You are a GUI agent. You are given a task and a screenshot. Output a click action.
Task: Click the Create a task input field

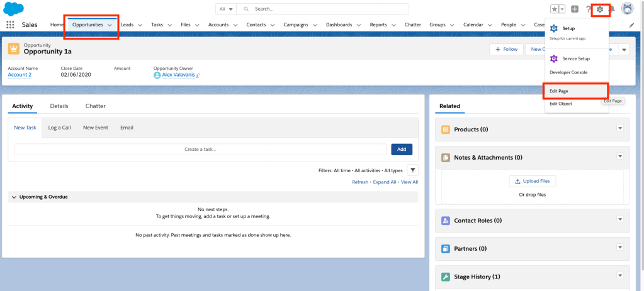point(200,149)
